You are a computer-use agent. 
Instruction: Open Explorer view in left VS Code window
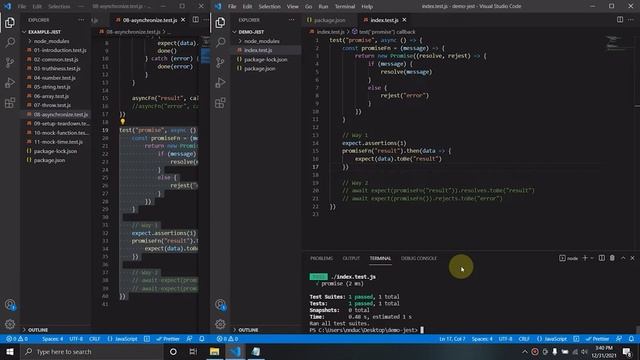tap(10, 22)
